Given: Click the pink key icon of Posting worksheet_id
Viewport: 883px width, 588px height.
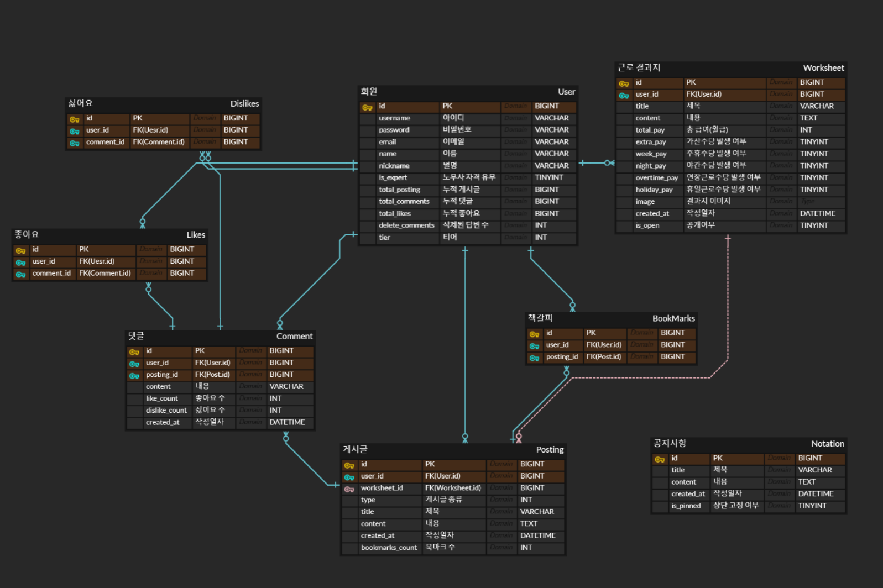Looking at the screenshot, I should click(349, 489).
